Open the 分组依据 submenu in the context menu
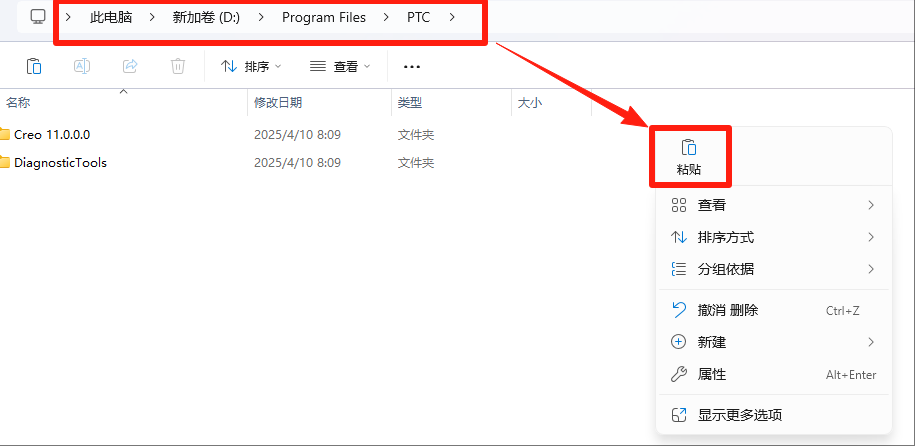This screenshot has height=446, width=915. [774, 269]
